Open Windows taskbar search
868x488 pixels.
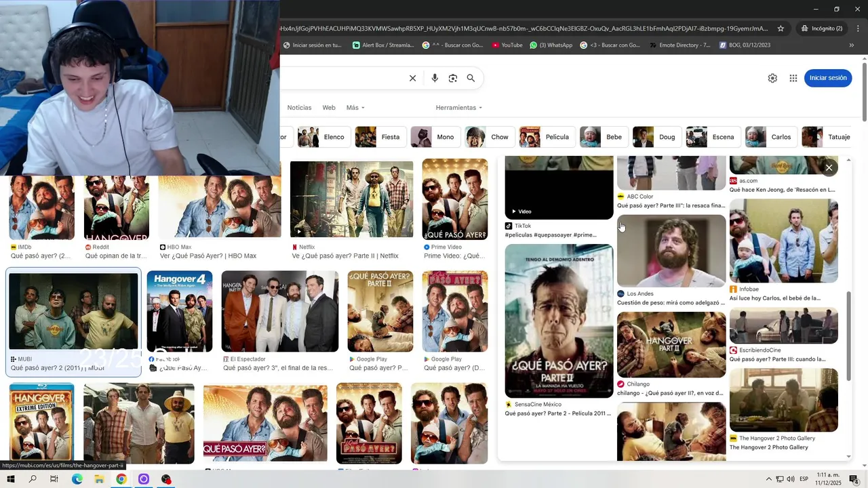(x=33, y=479)
